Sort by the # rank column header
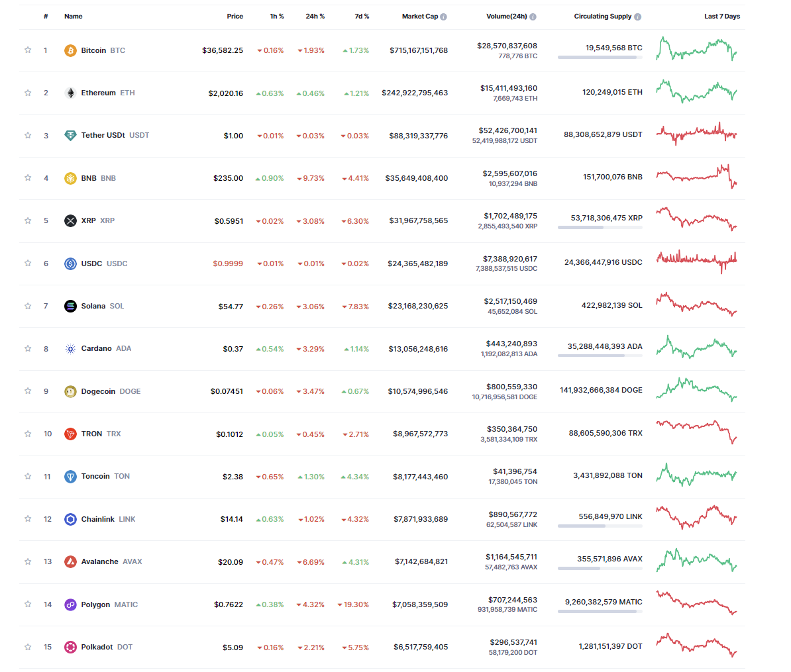Image resolution: width=791 pixels, height=672 pixels. click(x=46, y=16)
